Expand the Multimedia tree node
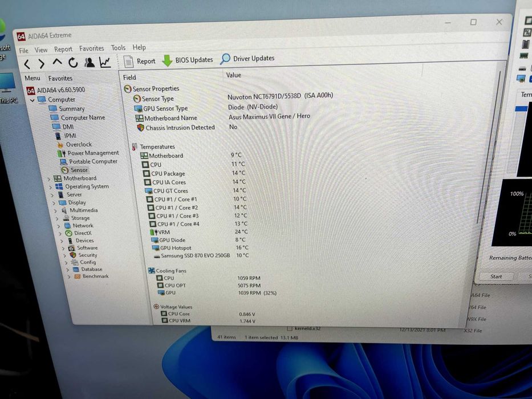Image resolution: width=532 pixels, height=399 pixels. (56, 211)
